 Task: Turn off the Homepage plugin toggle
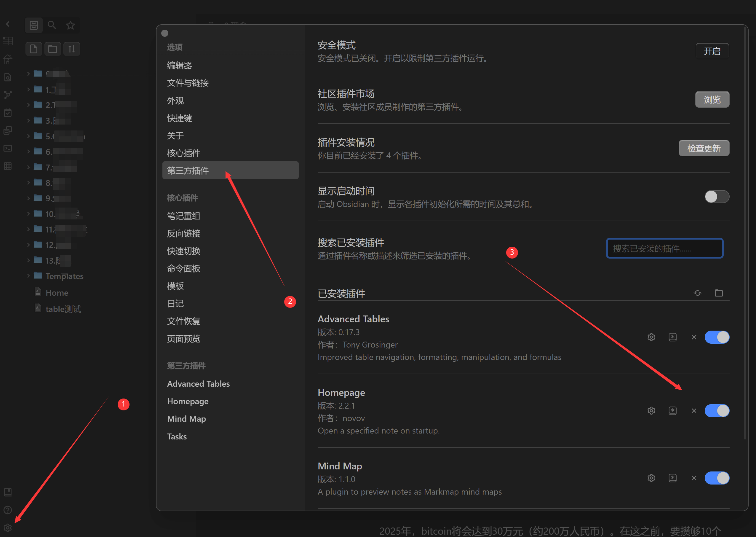[716, 410]
